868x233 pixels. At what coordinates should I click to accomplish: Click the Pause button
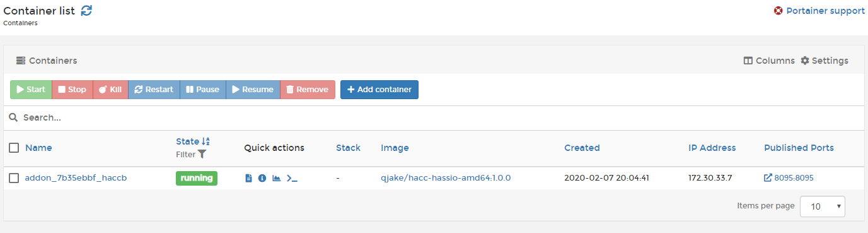point(203,90)
